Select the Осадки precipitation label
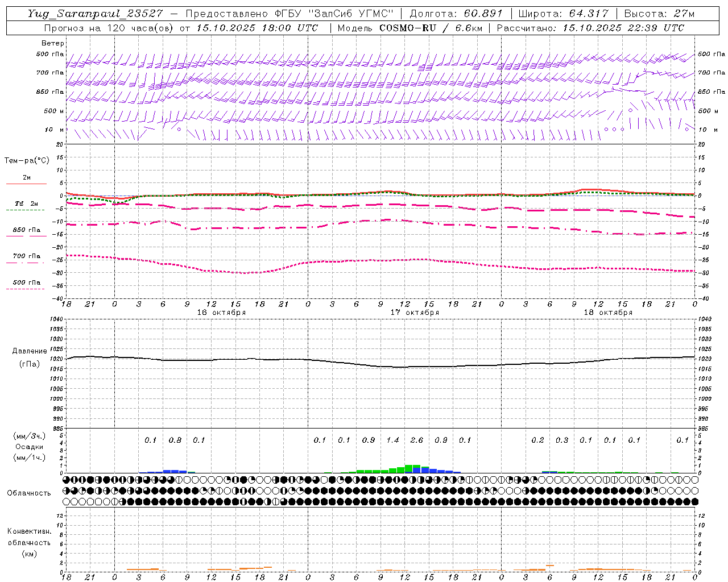The height and width of the screenshot is (582, 728). pos(29,447)
